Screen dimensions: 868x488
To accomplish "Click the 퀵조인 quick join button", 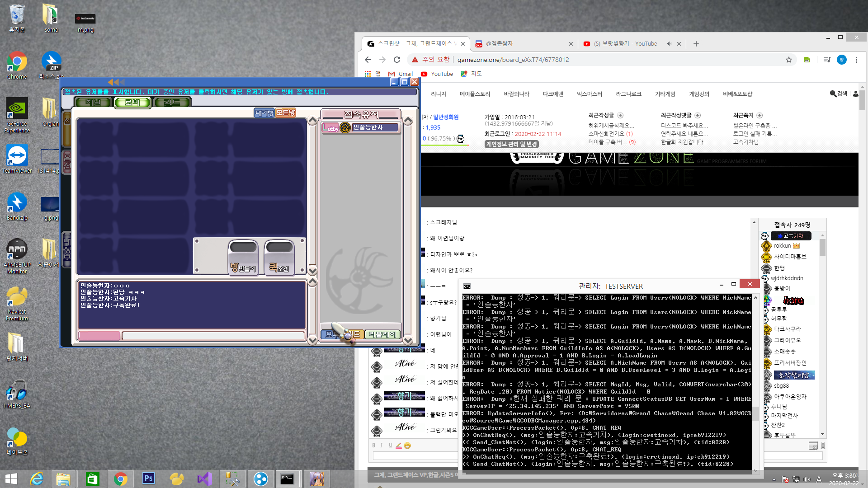I will tap(279, 257).
